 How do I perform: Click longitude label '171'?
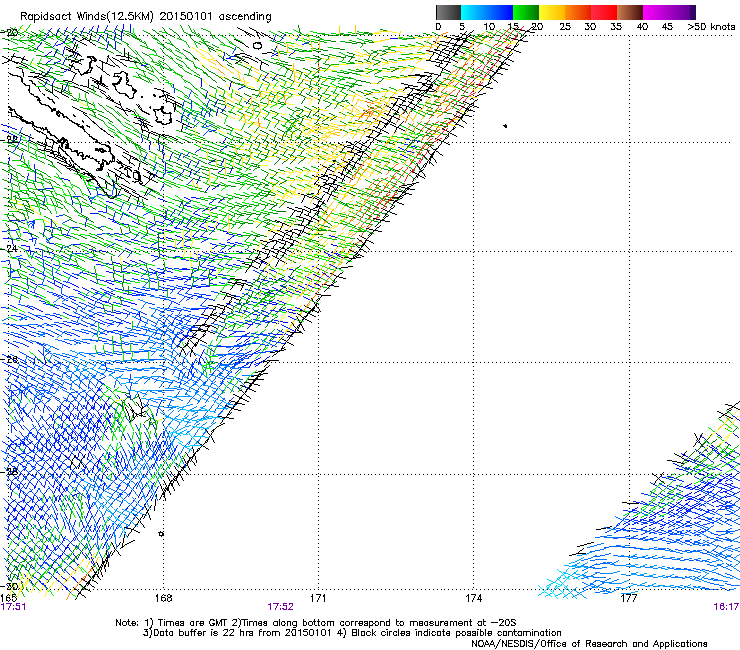point(318,598)
